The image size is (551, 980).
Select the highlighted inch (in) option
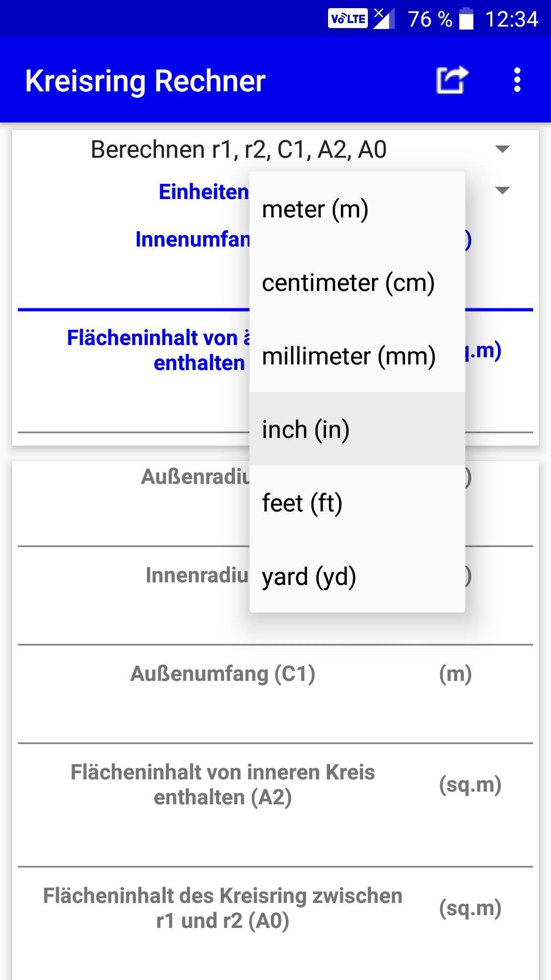(357, 429)
